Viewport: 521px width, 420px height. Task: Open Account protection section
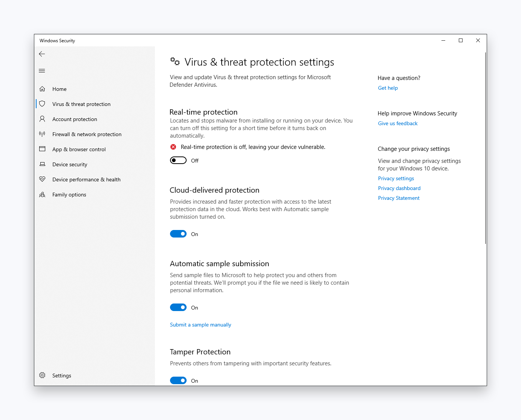(x=95, y=119)
